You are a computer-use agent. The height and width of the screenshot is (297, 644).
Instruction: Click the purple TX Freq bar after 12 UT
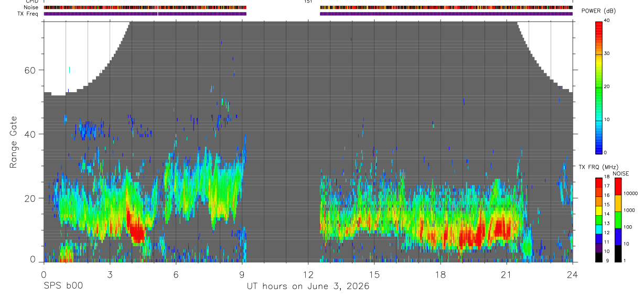point(446,14)
